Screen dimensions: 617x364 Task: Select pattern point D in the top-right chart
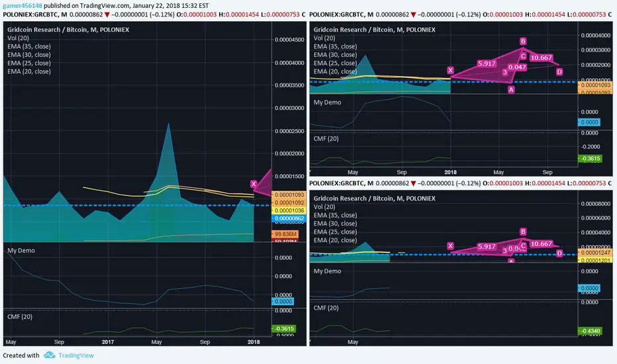[559, 71]
